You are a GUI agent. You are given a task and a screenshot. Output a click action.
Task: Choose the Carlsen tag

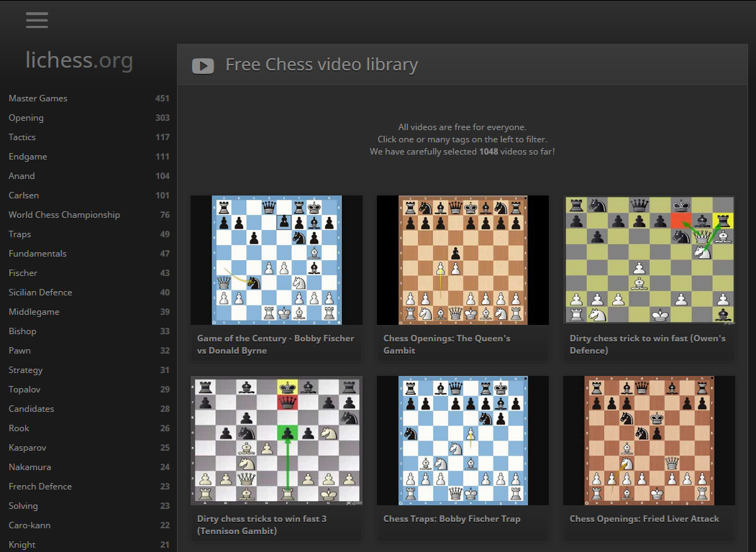pyautogui.click(x=88, y=195)
